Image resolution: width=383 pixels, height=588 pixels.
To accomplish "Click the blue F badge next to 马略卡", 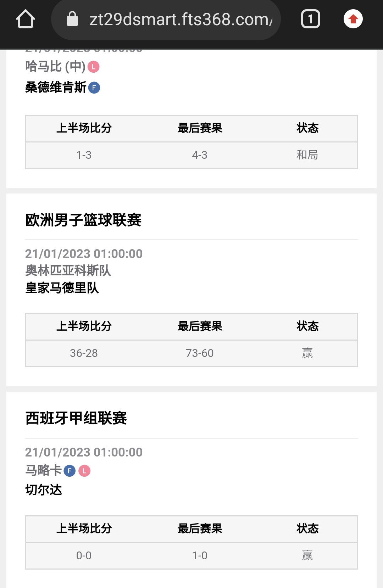I will click(70, 471).
